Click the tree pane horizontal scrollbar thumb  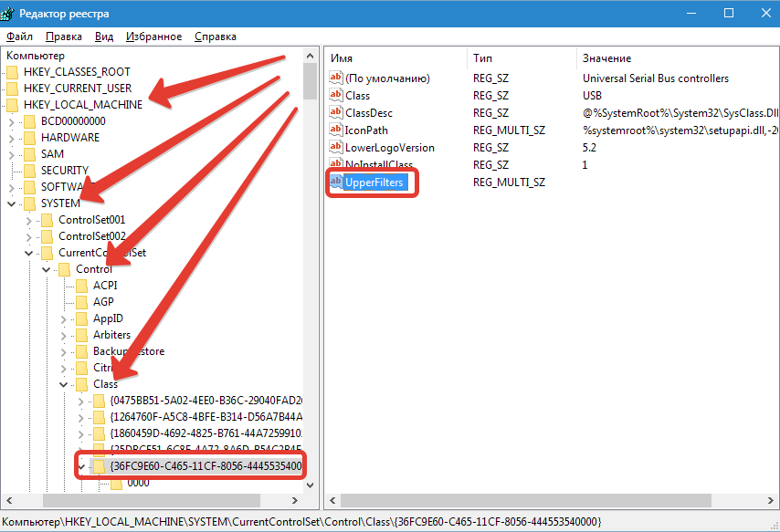pyautogui.click(x=152, y=501)
